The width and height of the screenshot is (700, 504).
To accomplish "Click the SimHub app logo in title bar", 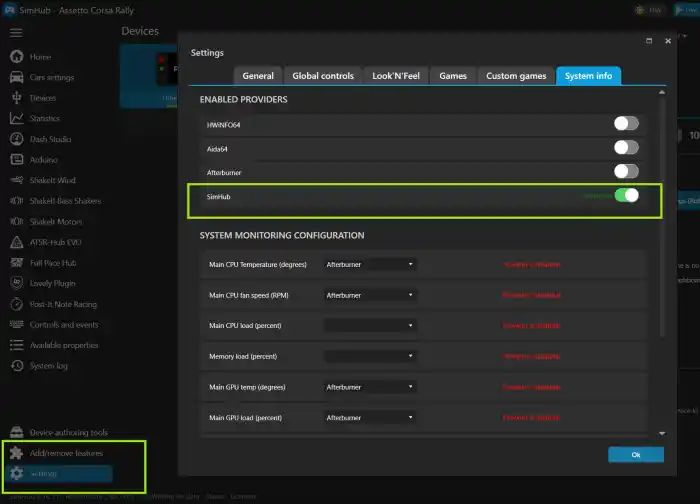I will [x=9, y=10].
